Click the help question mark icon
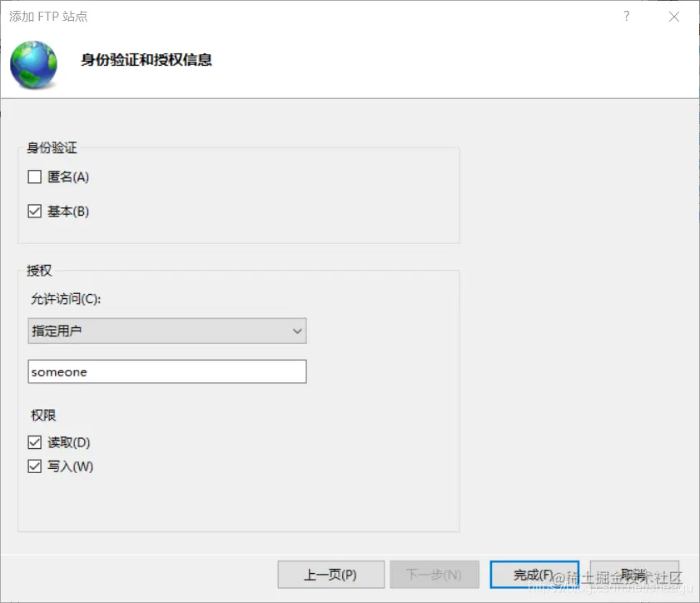Image resolution: width=700 pixels, height=603 pixels. (x=627, y=17)
